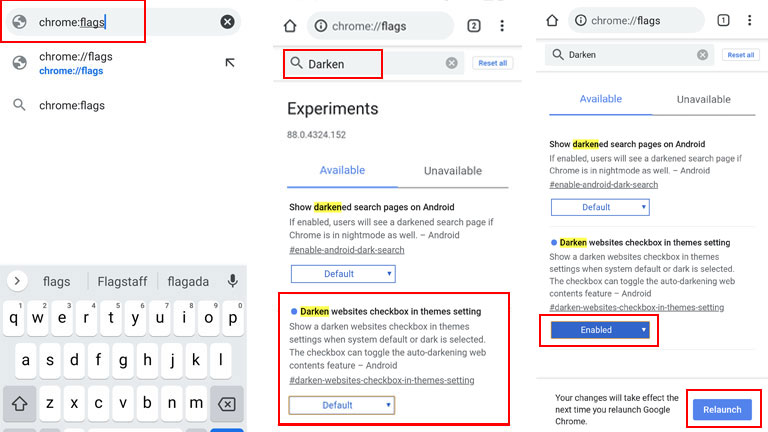Click Reset all in right panel
Image resolution: width=768 pixels, height=432 pixels.
pyautogui.click(x=741, y=55)
